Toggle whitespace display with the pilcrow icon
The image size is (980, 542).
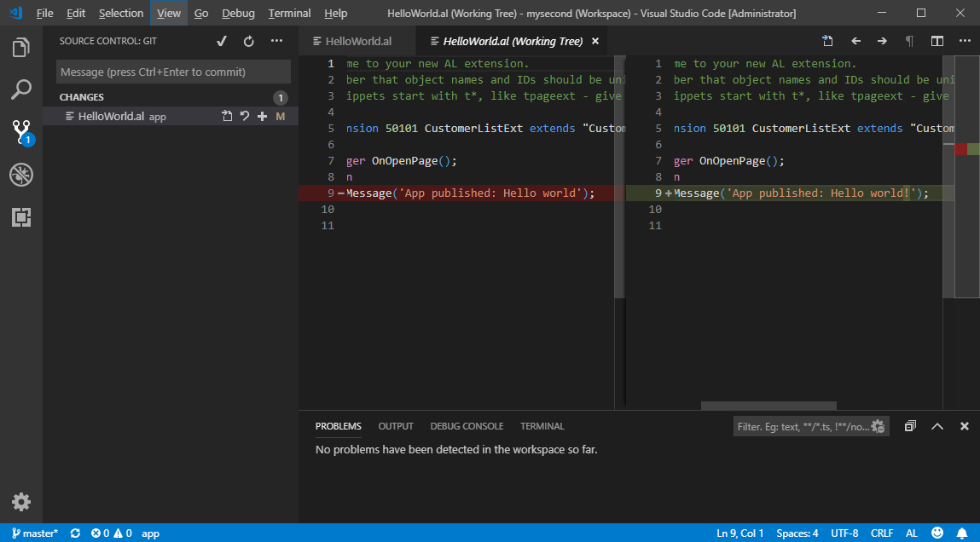[x=909, y=41]
